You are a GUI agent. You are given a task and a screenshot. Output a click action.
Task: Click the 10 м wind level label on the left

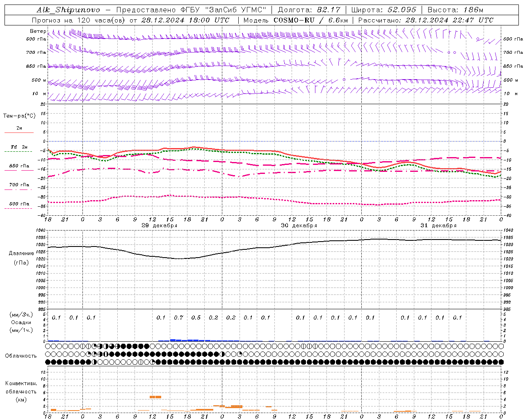coord(39,94)
